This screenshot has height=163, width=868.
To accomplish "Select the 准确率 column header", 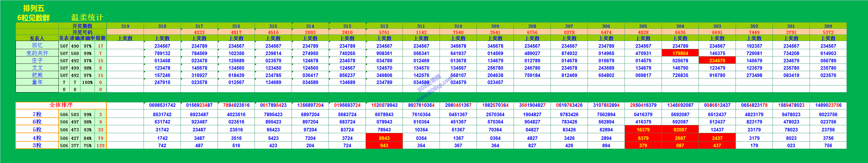I will (x=88, y=38).
